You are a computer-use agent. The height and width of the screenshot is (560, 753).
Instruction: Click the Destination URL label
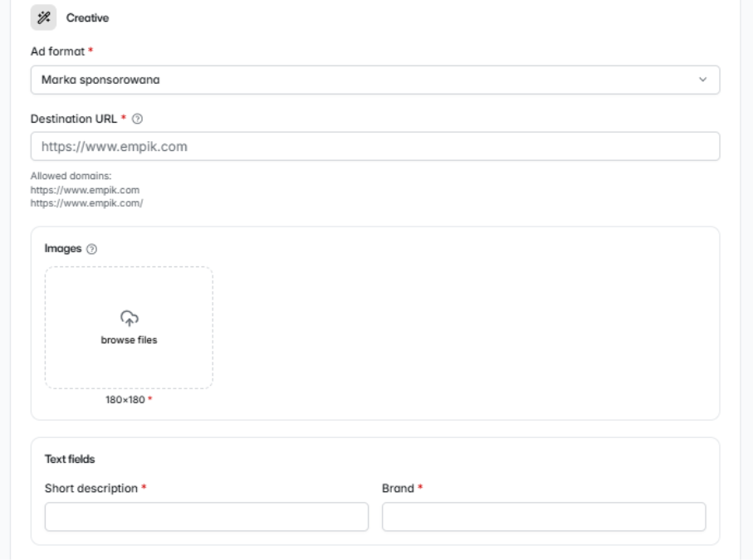[74, 119]
